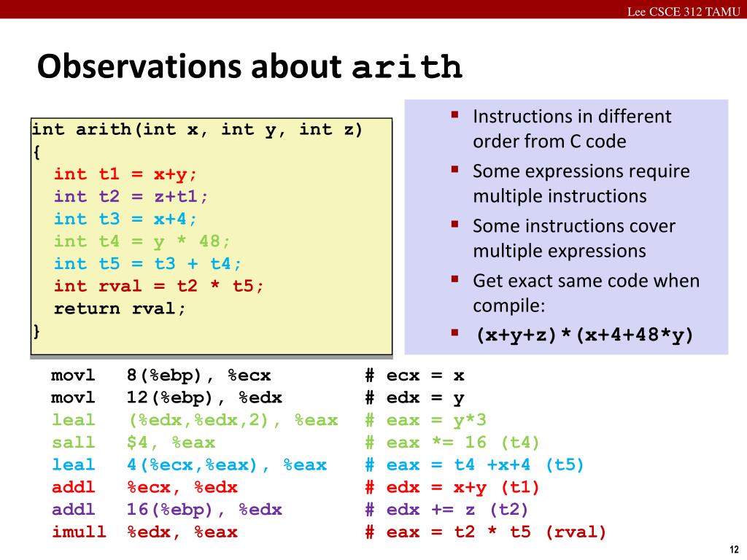Click the header text "Lee CSCE 312 TAMU"
Viewport: 747px width, 560px height.
pyautogui.click(x=683, y=12)
